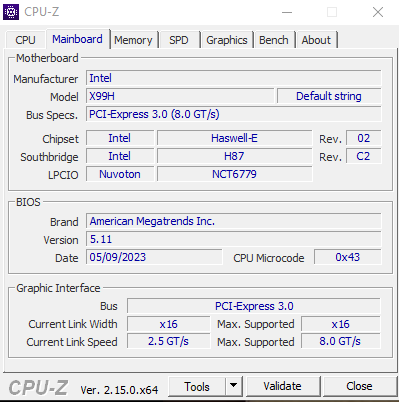Click the CPU-Z window title text

pos(42,12)
